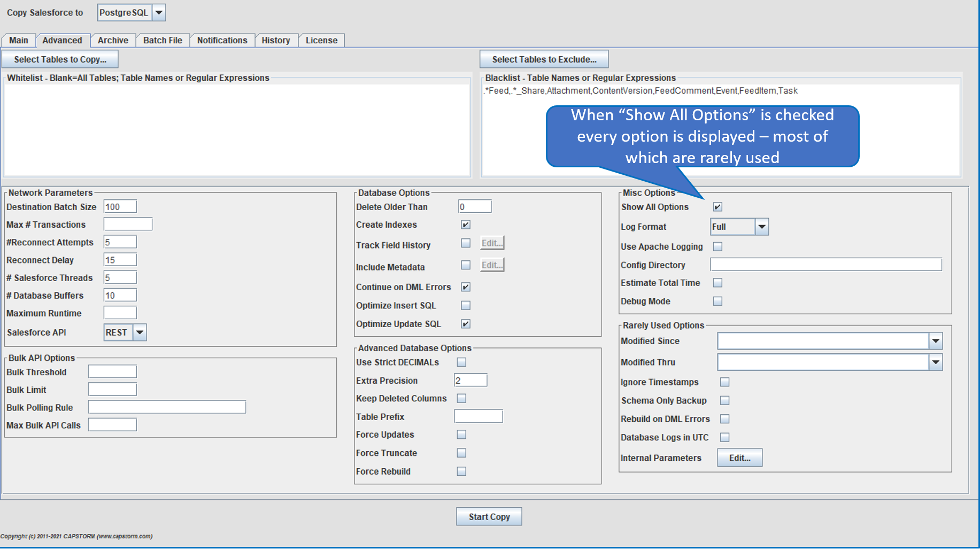Open the License tab

[321, 40]
